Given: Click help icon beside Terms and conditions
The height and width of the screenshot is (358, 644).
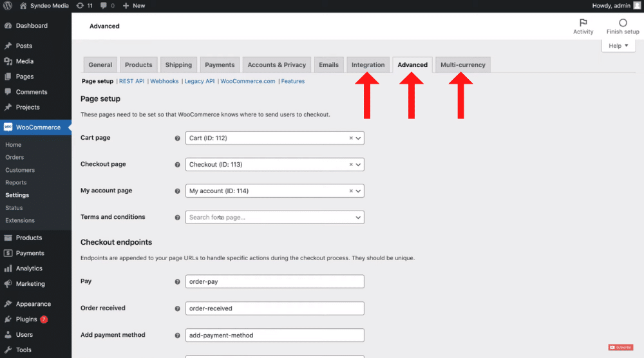Looking at the screenshot, I should point(178,218).
